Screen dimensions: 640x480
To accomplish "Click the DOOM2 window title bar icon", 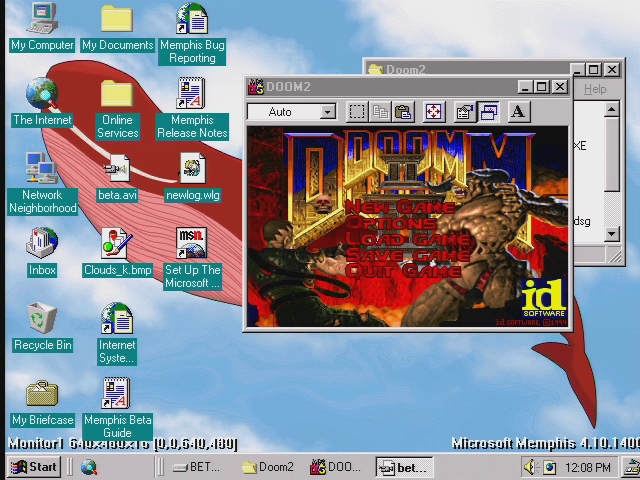I will (x=256, y=87).
